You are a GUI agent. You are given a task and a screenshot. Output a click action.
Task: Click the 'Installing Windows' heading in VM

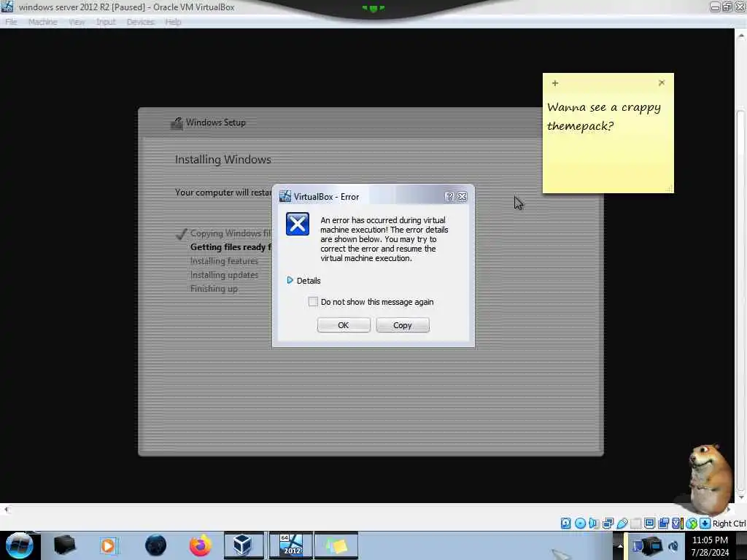(x=223, y=160)
